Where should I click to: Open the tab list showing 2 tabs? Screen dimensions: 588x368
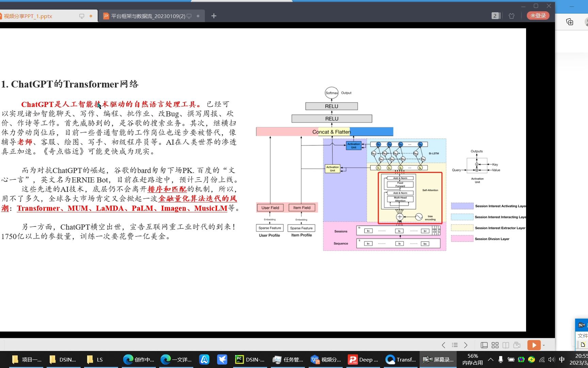pyautogui.click(x=495, y=15)
